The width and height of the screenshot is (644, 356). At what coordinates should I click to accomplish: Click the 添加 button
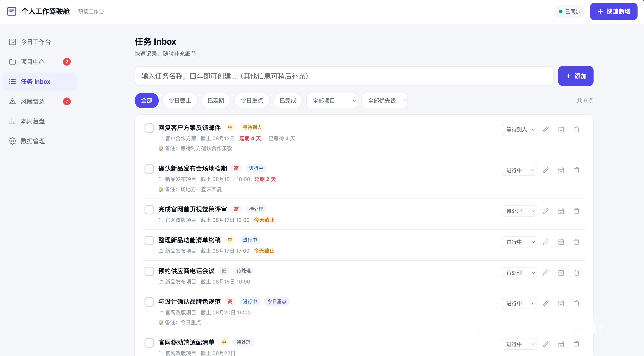(x=575, y=76)
